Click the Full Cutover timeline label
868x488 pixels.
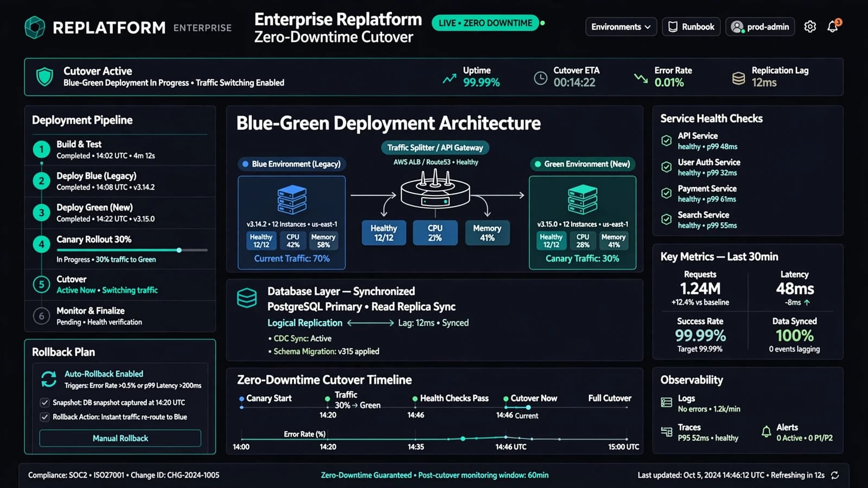point(610,398)
